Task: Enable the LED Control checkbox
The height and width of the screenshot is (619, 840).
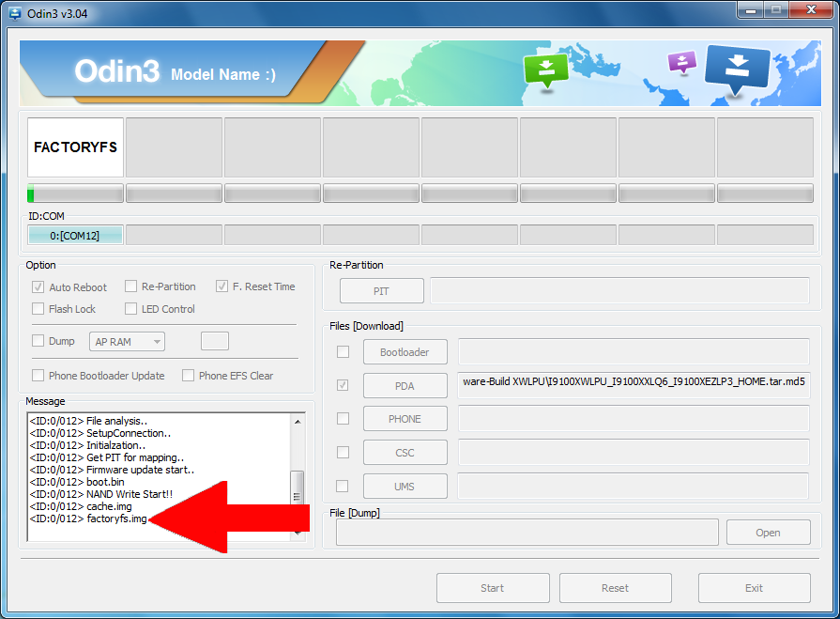Action: [x=130, y=309]
